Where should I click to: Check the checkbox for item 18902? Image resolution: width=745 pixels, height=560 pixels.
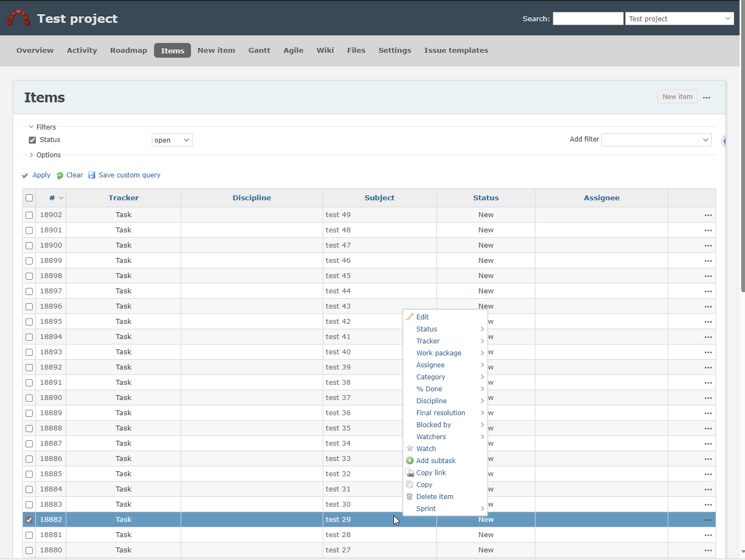29,215
